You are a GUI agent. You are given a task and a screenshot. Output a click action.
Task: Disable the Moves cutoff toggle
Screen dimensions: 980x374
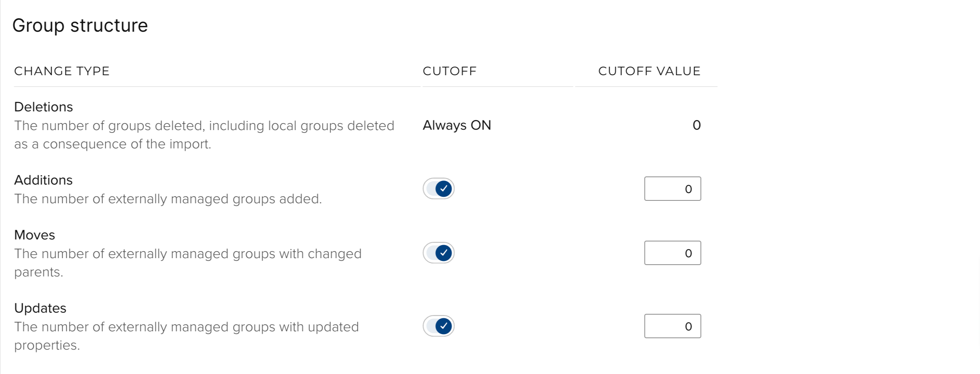438,253
